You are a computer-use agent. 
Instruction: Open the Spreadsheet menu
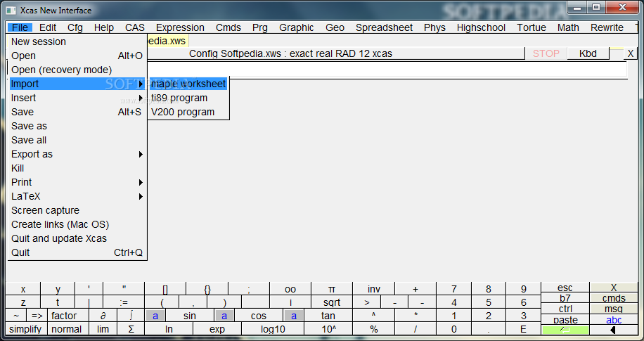click(x=384, y=27)
